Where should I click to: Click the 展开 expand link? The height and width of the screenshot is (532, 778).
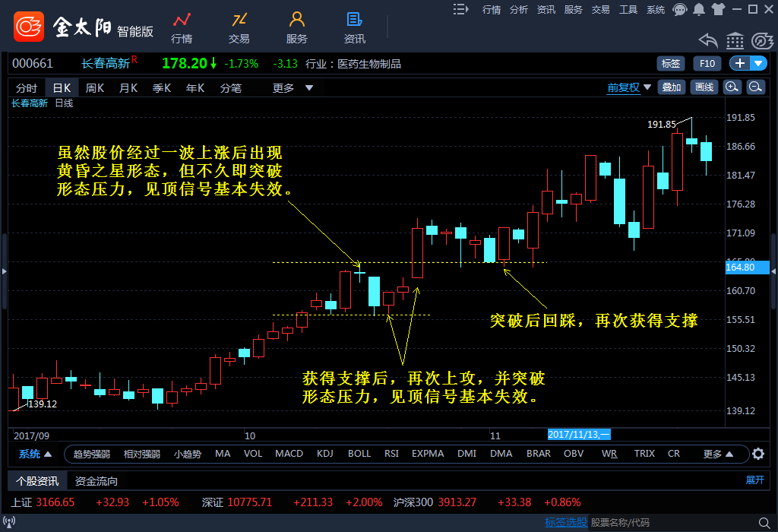tap(754, 480)
